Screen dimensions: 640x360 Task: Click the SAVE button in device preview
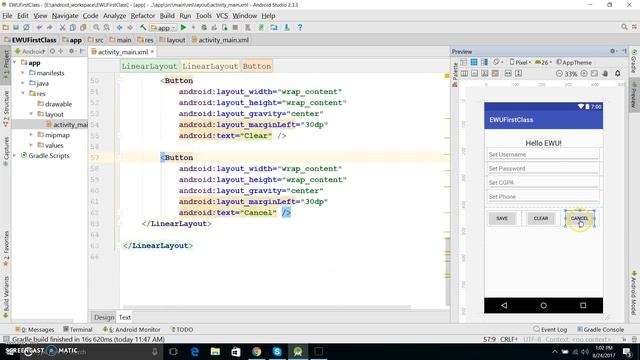pos(502,218)
